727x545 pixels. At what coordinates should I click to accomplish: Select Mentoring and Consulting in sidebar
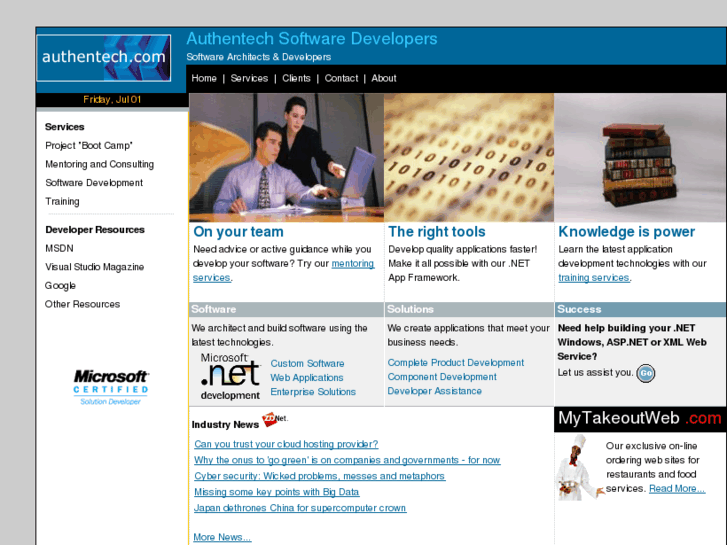tap(100, 164)
